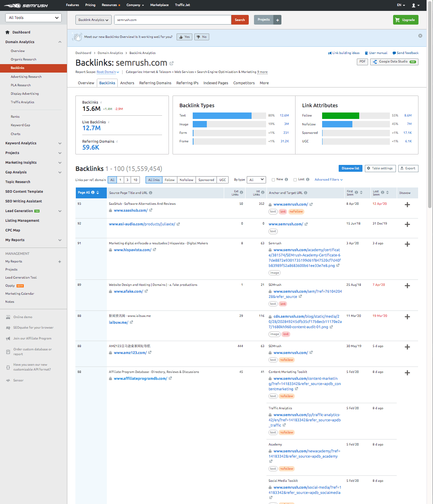The height and width of the screenshot is (504, 433).
Task: Select All links filter toggle
Action: coord(154,180)
